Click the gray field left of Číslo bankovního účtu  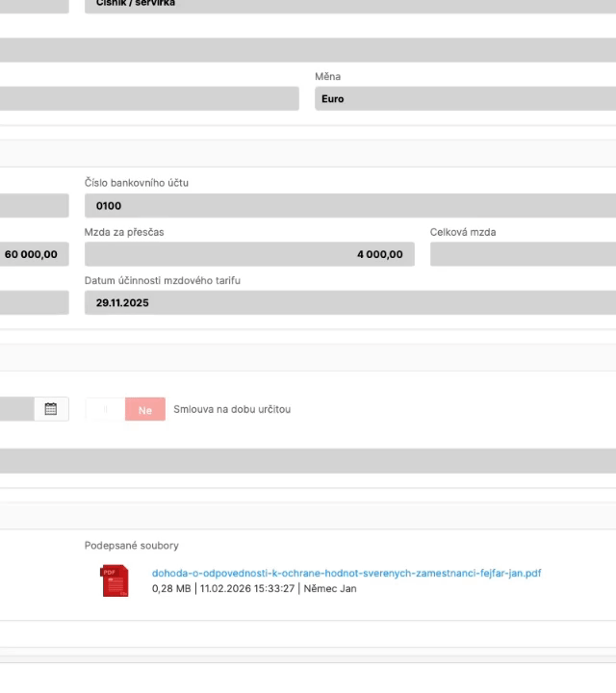[x=34, y=206]
